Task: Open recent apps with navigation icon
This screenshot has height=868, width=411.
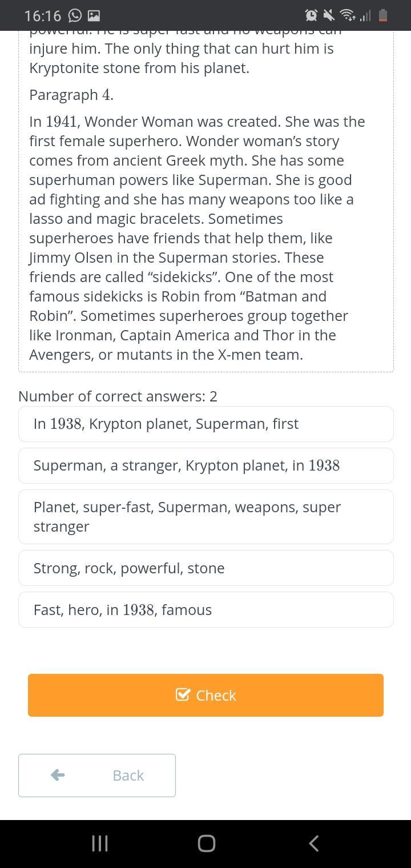Action: click(x=100, y=843)
